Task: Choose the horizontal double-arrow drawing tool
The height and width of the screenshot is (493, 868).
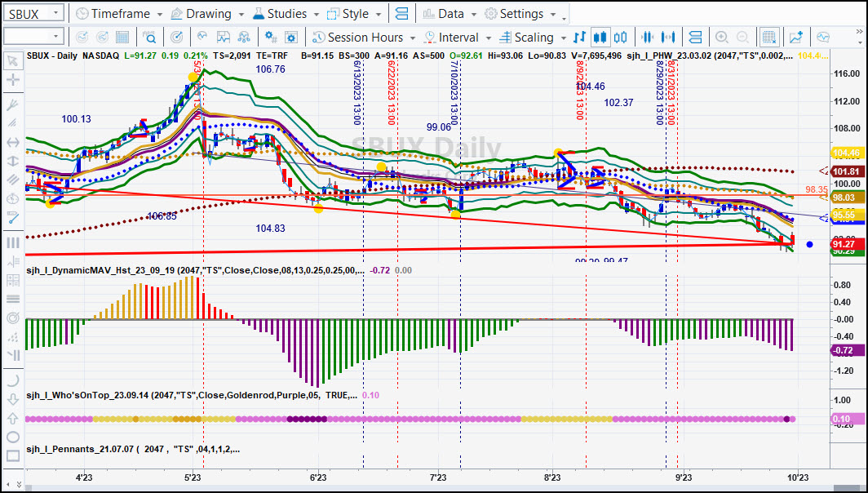Action: point(12,142)
